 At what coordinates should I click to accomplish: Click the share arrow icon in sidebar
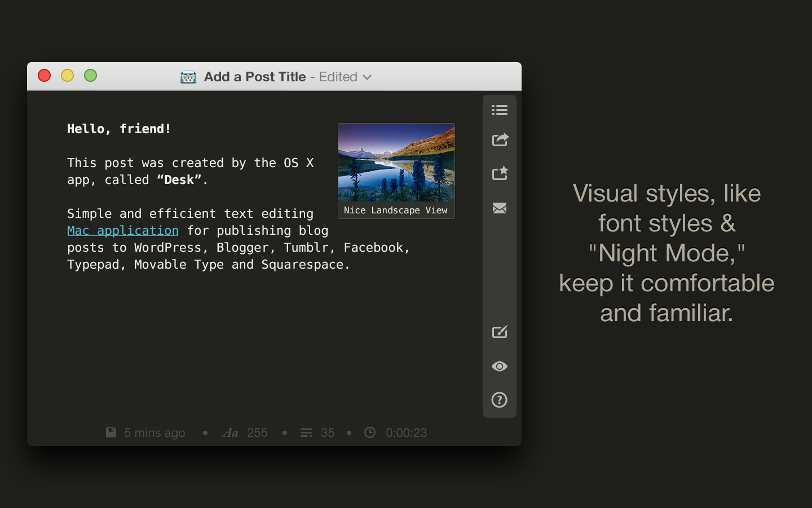point(500,139)
